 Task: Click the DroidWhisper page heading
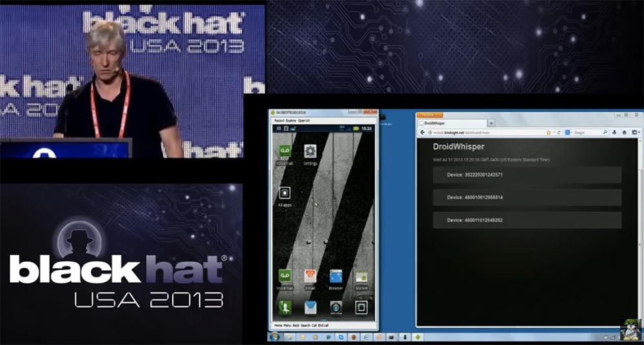coord(459,146)
